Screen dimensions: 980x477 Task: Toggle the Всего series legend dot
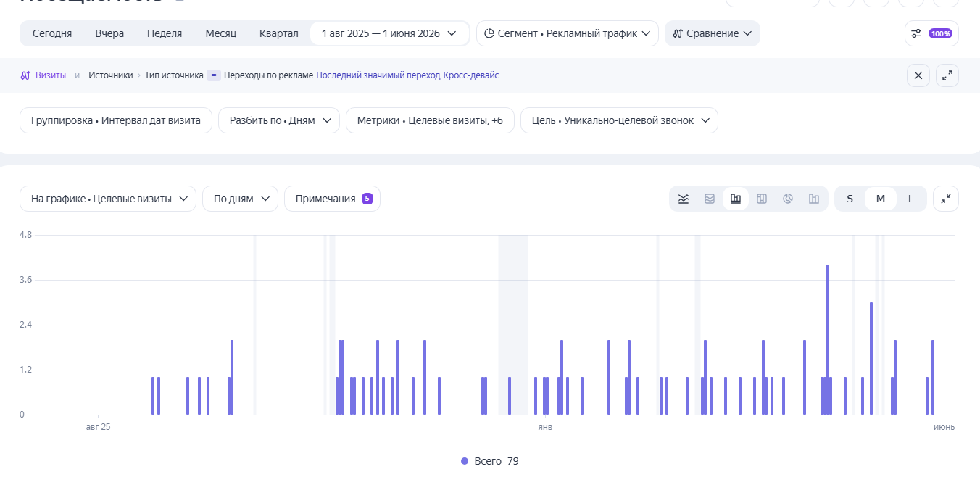point(465,461)
